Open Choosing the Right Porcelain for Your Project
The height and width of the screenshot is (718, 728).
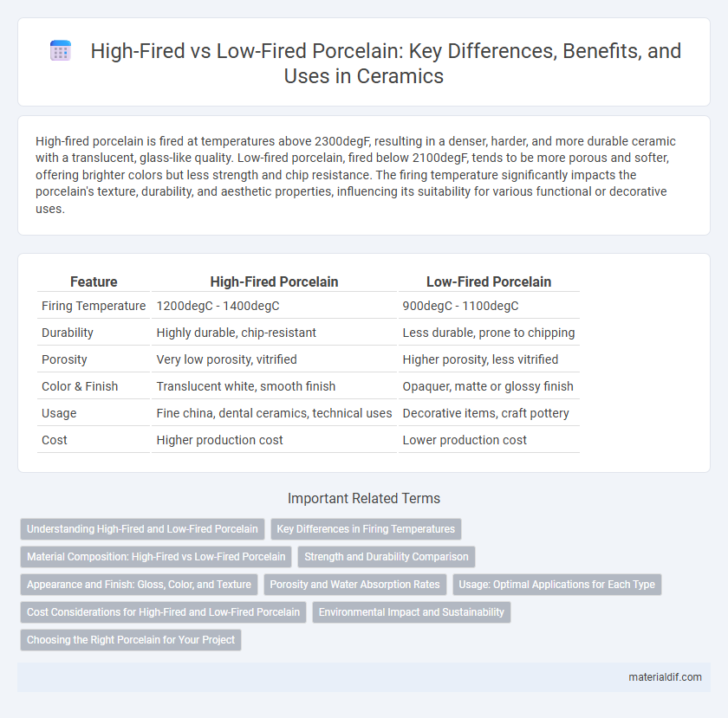pyautogui.click(x=131, y=640)
